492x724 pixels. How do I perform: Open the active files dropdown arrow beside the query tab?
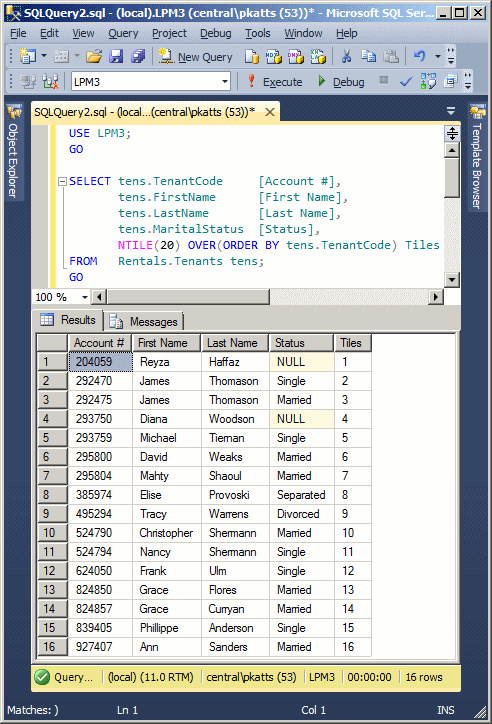(451, 111)
